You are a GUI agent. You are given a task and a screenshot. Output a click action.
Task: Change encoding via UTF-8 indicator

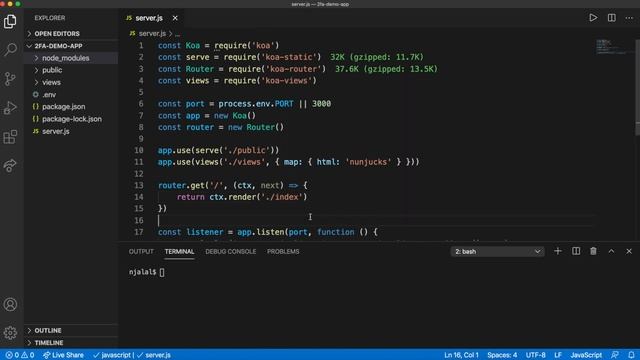click(536, 355)
